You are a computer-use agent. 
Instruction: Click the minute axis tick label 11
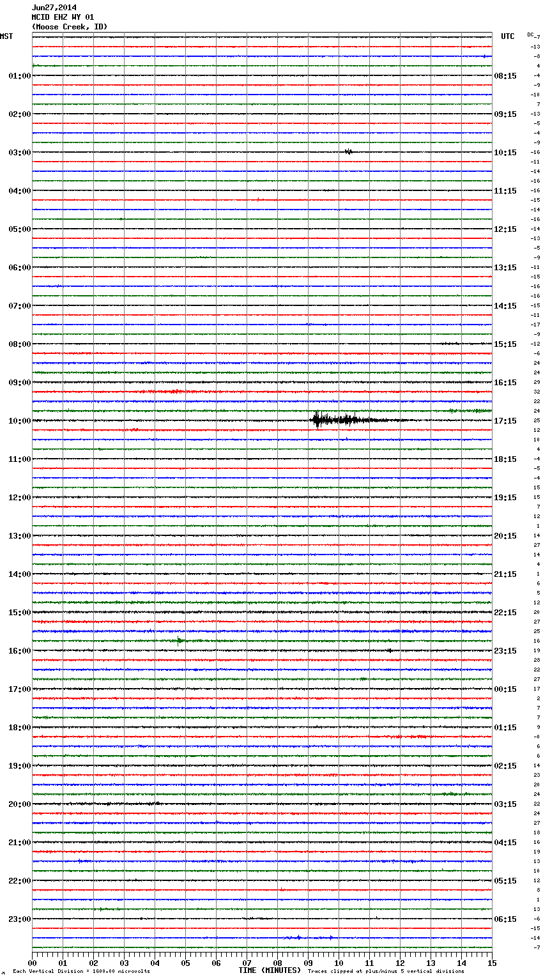pos(369,963)
